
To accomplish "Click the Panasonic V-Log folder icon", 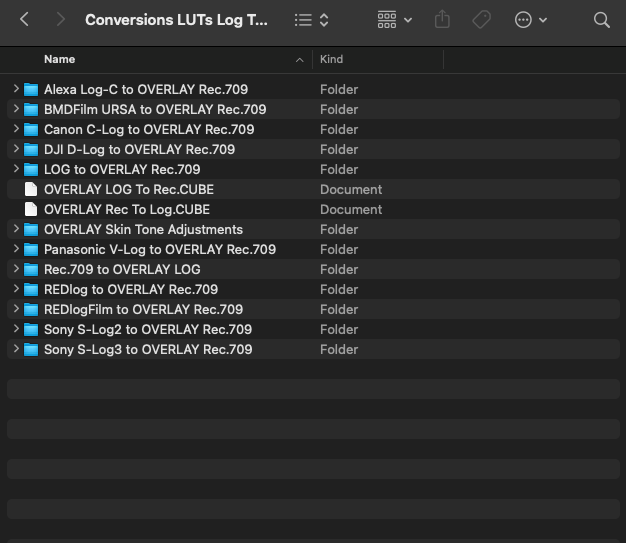I will coord(31,249).
